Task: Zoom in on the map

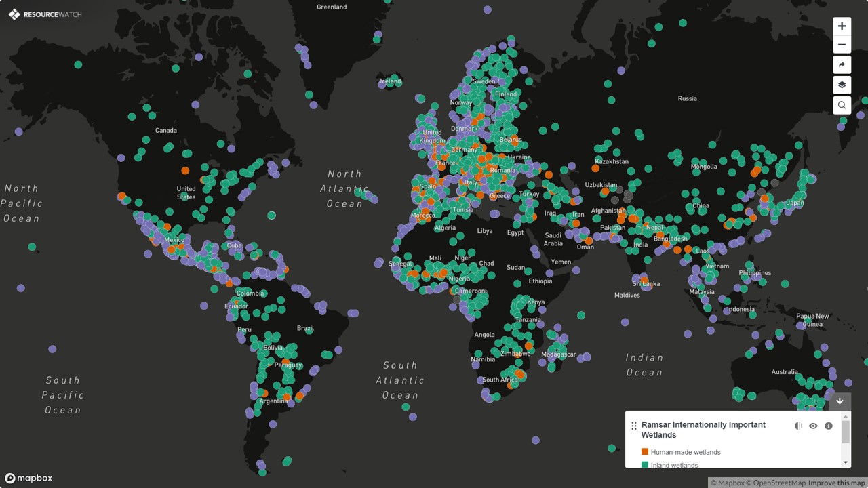Action: (842, 26)
